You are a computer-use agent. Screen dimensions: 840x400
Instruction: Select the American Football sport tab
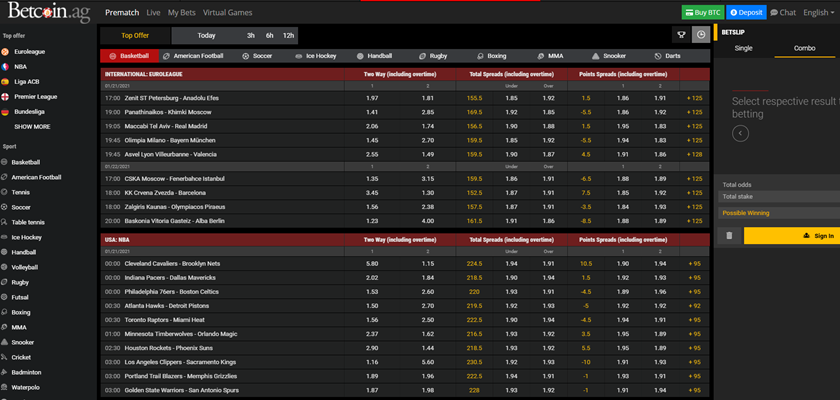193,56
